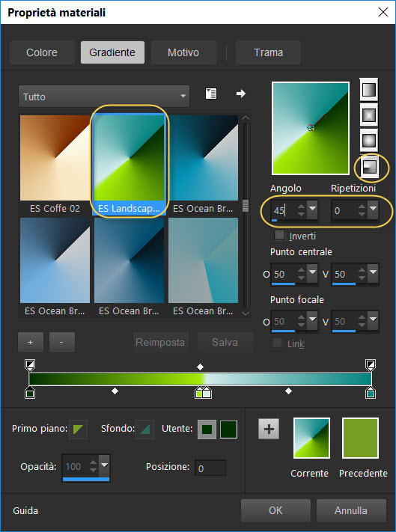
Task: Add current material to palette with plus icon
Action: click(x=269, y=429)
